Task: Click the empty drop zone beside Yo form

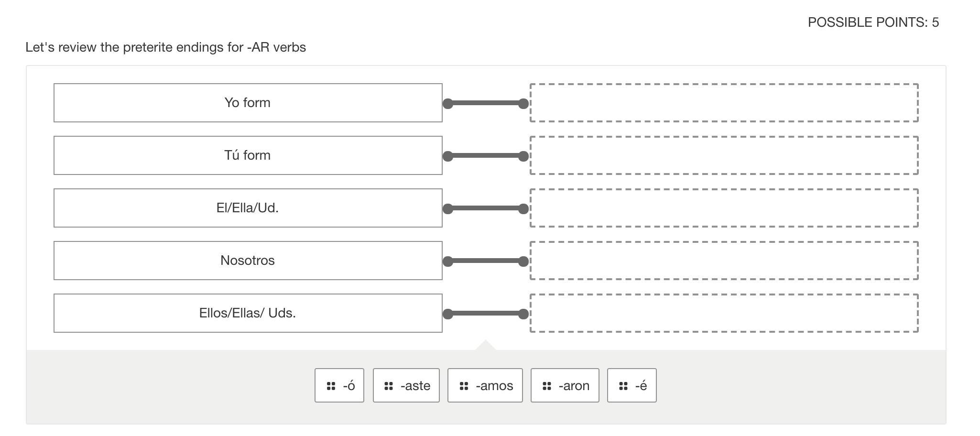Action: (724, 103)
